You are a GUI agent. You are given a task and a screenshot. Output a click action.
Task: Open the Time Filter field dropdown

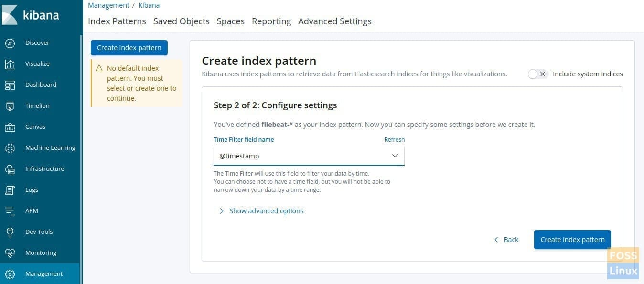point(309,156)
